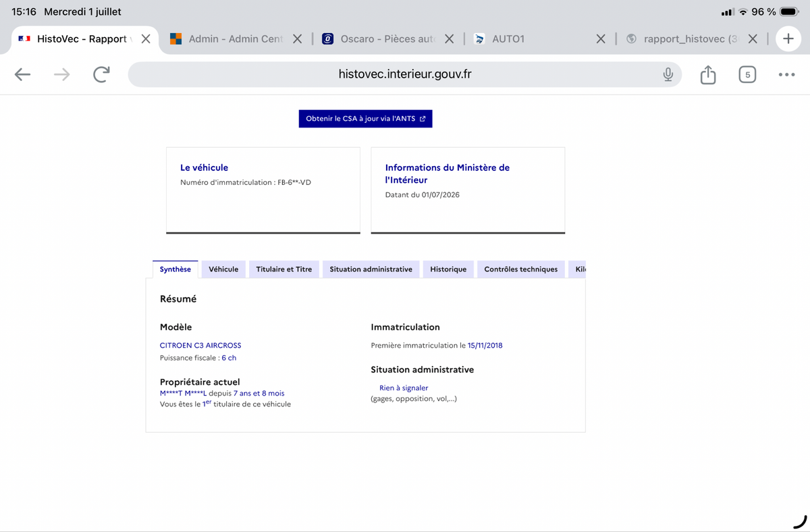The width and height of the screenshot is (810, 532).
Task: Tap the Wi-Fi icon in status bar
Action: (x=743, y=12)
